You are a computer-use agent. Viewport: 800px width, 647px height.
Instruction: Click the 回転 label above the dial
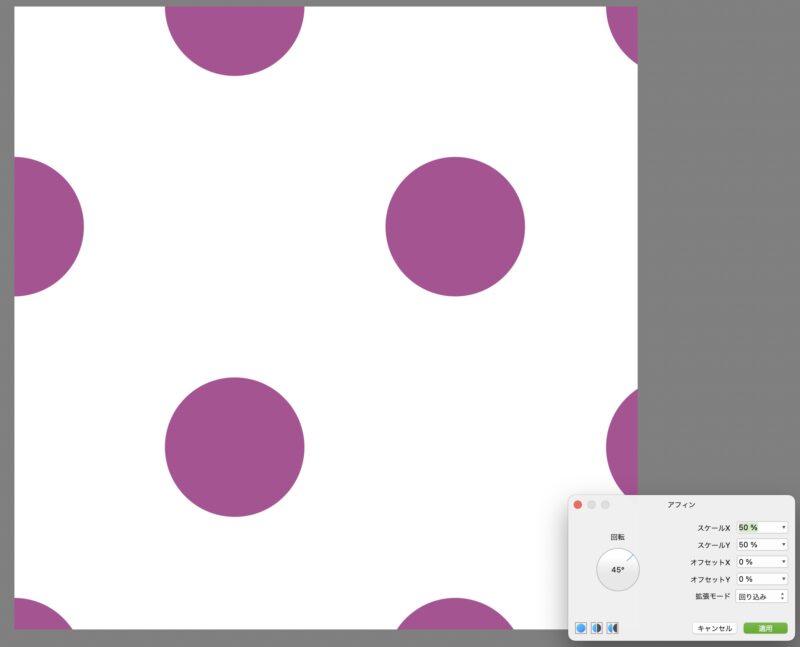point(617,537)
